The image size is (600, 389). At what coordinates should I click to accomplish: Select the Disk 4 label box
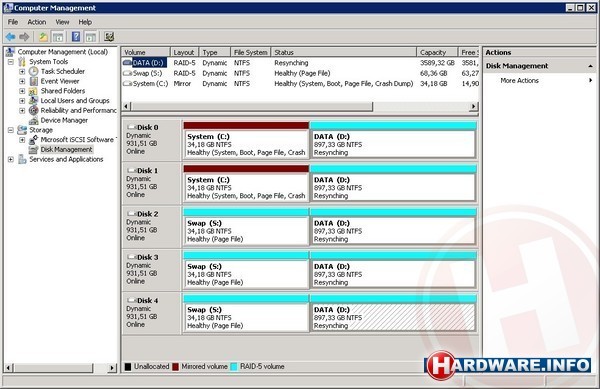pyautogui.click(x=152, y=313)
